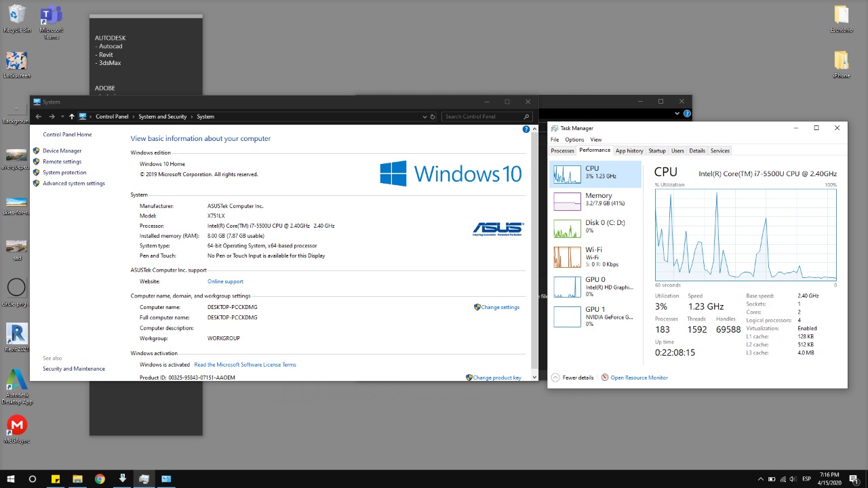The image size is (868, 488).
Task: Open the Options menu in Task Manager
Action: [x=574, y=140]
